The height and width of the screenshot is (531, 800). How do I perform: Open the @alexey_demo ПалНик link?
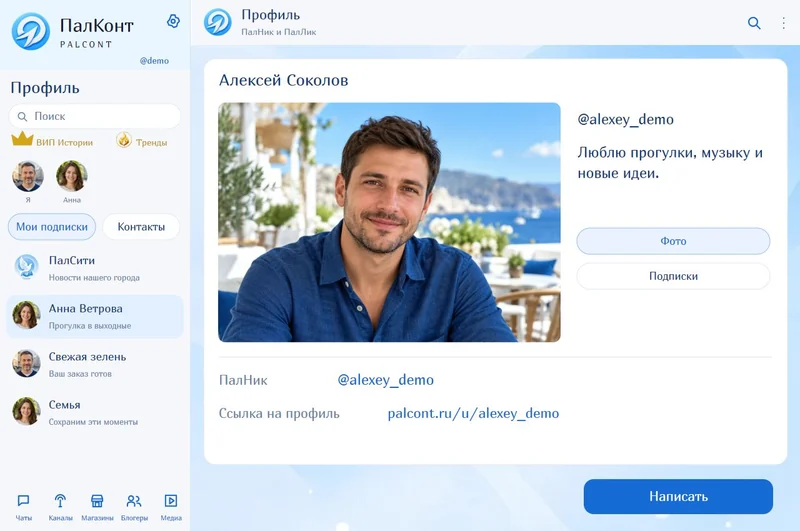point(386,380)
